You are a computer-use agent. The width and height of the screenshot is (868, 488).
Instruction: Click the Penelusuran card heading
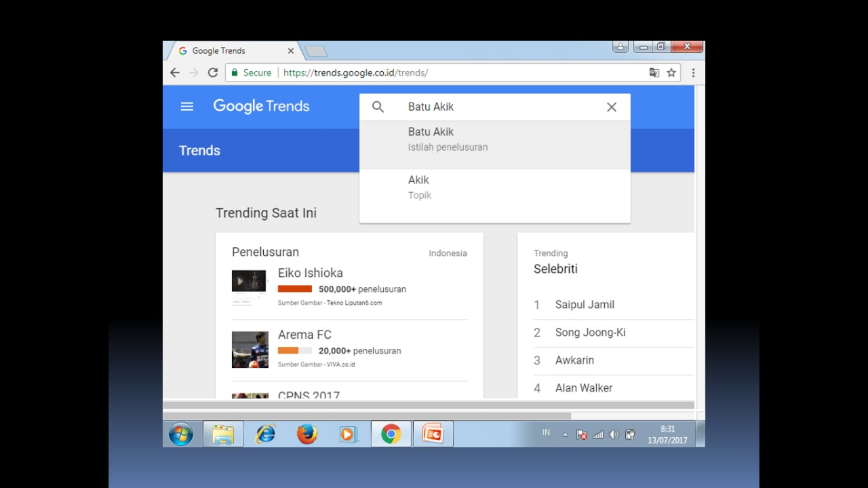265,252
